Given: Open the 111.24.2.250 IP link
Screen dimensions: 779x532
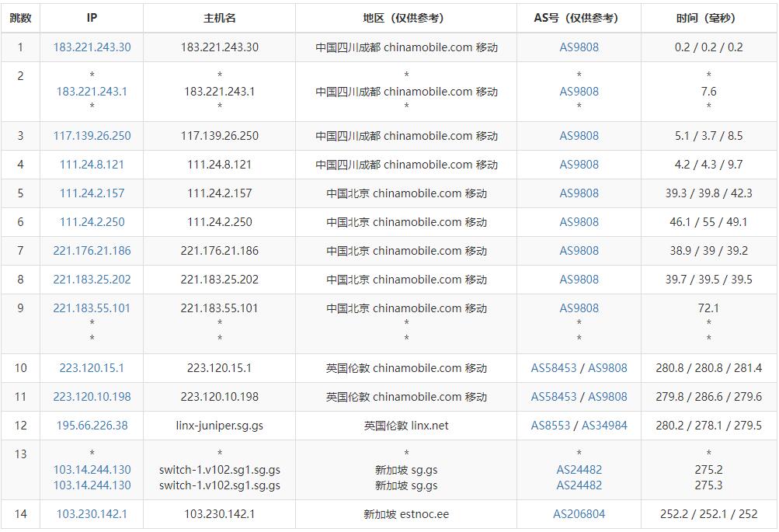Looking at the screenshot, I should point(92,222).
